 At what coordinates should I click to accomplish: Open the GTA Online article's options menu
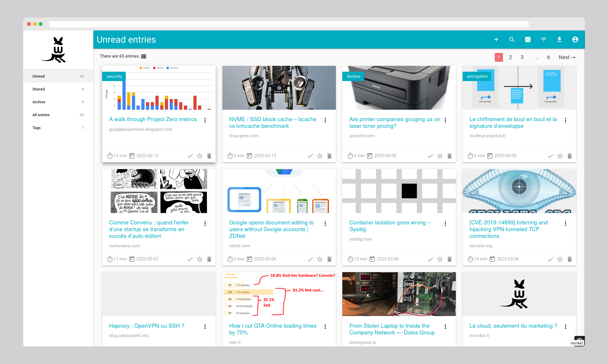point(325,327)
